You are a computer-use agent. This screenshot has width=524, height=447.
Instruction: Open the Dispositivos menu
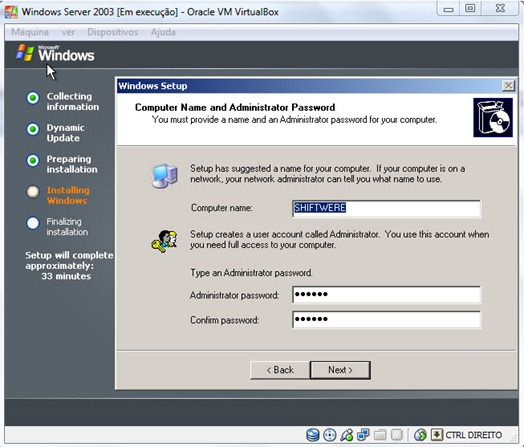point(113,32)
